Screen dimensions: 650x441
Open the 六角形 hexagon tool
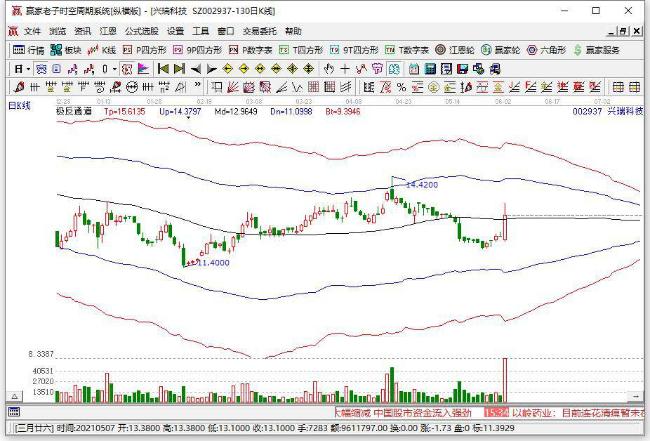(x=546, y=50)
